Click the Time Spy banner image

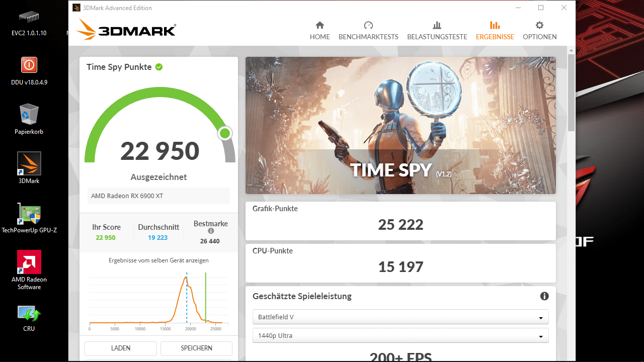(x=400, y=125)
